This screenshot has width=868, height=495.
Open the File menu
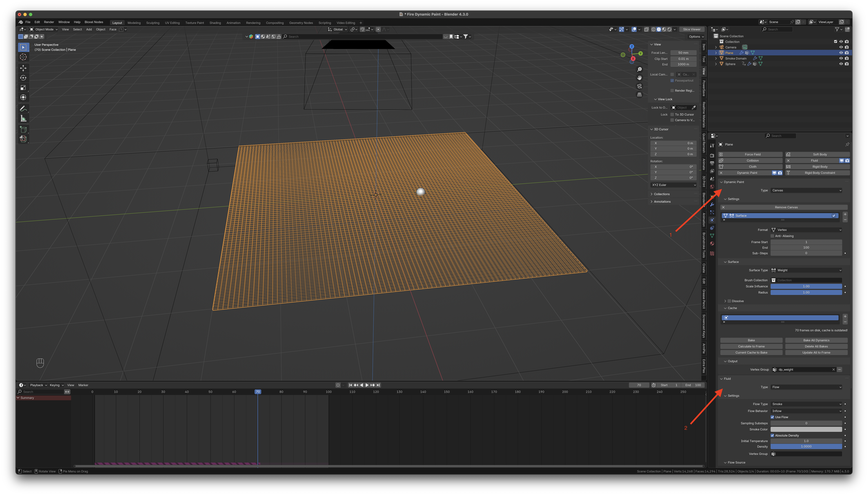[28, 22]
